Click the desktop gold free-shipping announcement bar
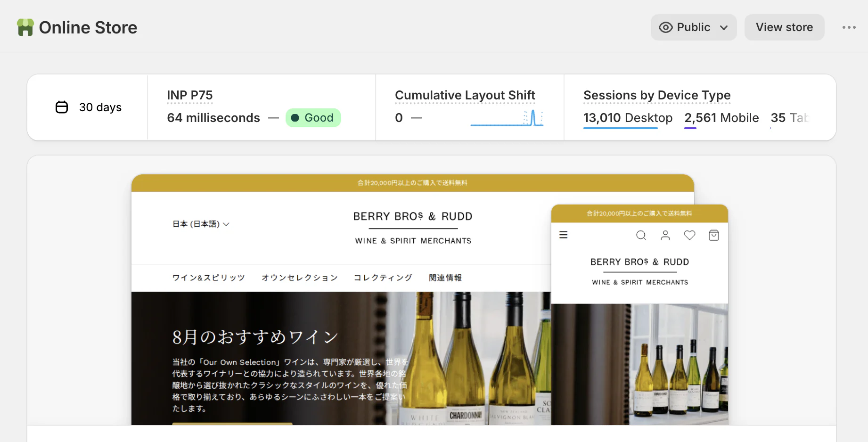 (412, 183)
